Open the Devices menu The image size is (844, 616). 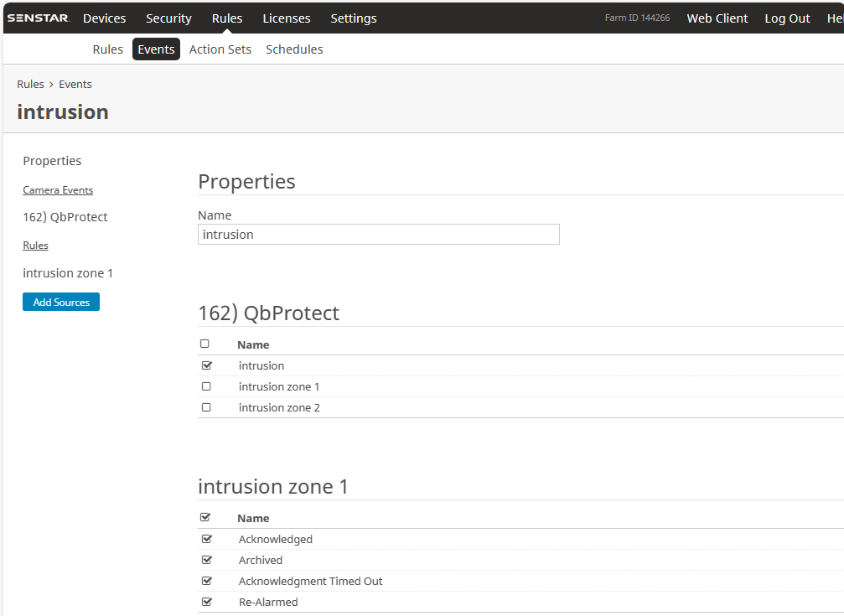pyautogui.click(x=105, y=18)
